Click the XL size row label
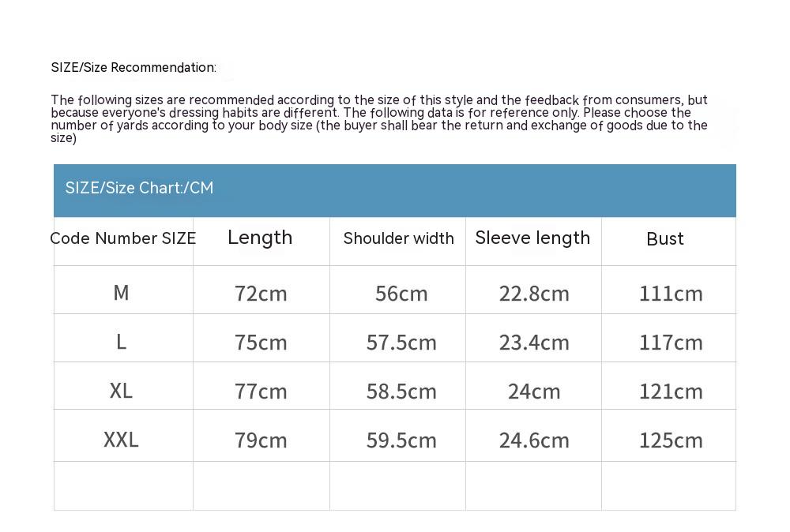This screenshot has height=532, width=790. pyautogui.click(x=121, y=391)
